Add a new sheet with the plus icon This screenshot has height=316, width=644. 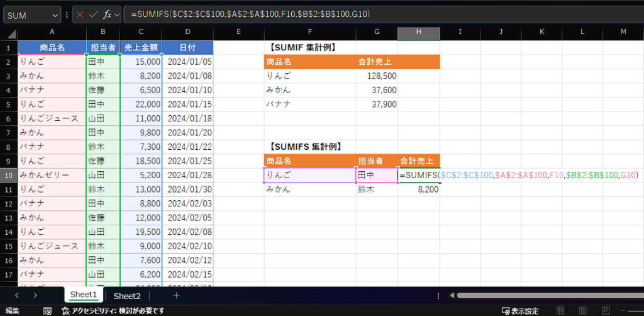point(176,295)
